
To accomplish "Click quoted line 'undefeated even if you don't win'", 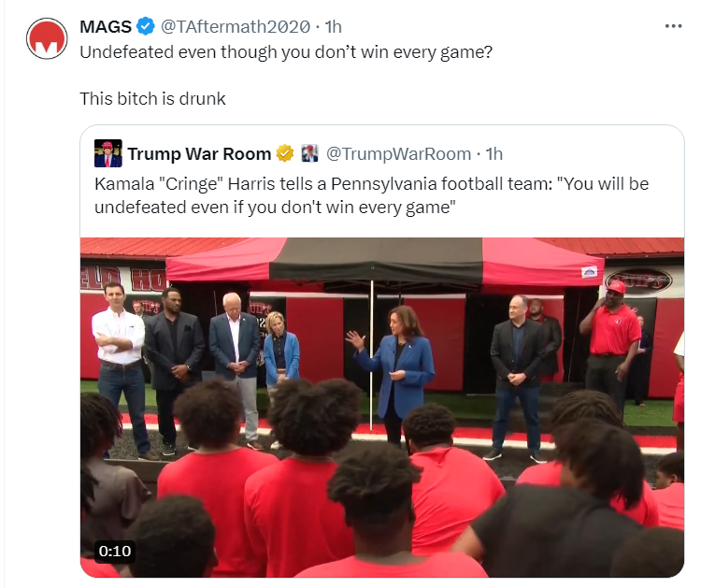I will (275, 208).
